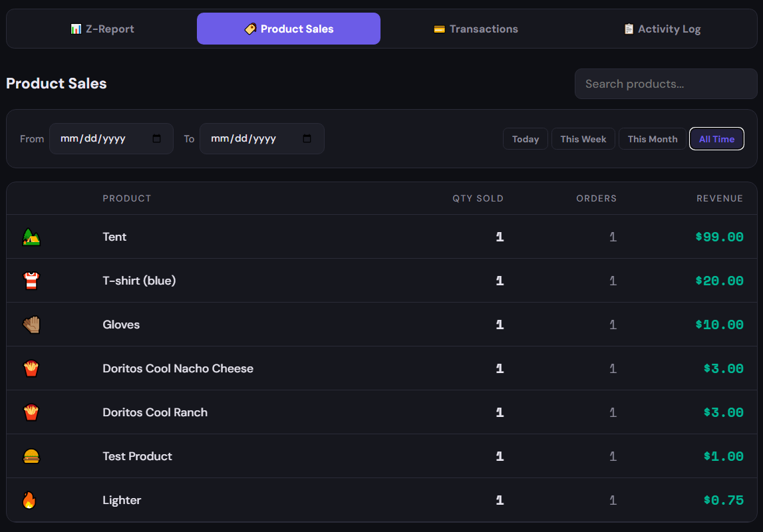Click the T-shirt (blue) shirt icon

click(x=31, y=281)
